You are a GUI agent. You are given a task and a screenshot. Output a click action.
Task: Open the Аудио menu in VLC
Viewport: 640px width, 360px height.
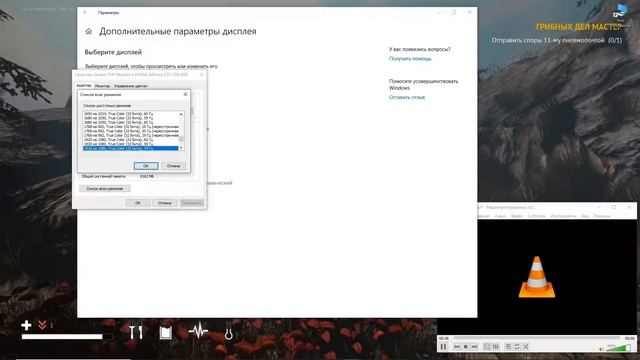click(500, 216)
